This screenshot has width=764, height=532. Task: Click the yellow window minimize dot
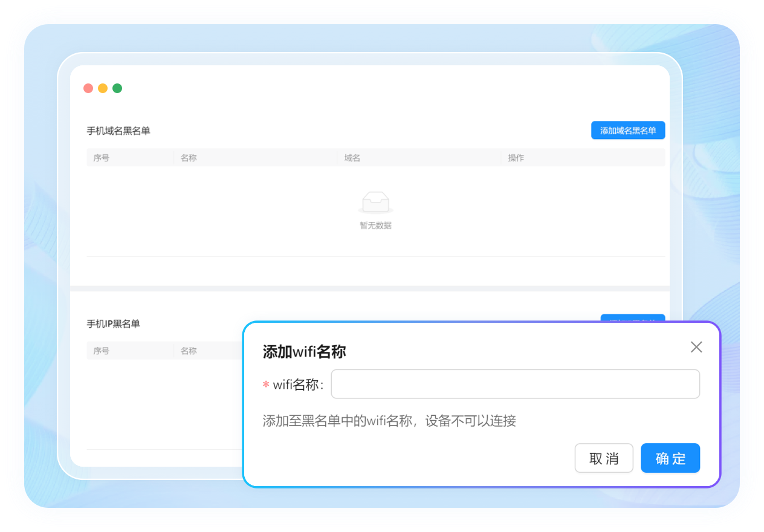(103, 88)
